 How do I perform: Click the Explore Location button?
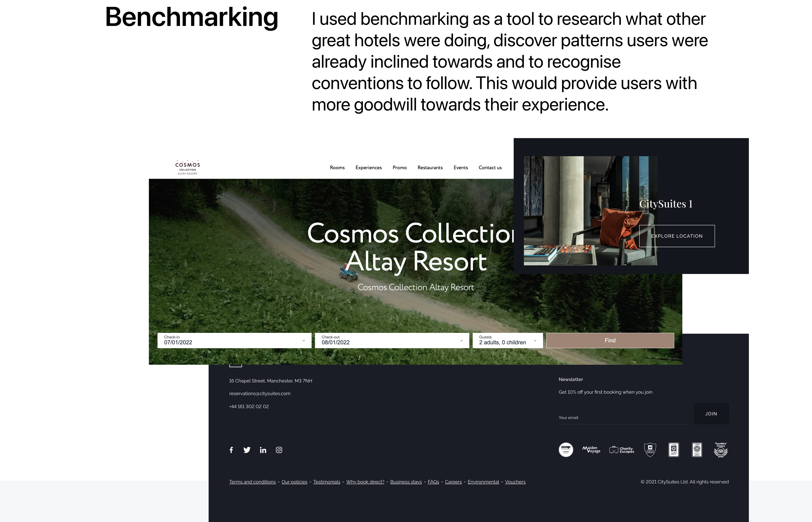pyautogui.click(x=677, y=236)
